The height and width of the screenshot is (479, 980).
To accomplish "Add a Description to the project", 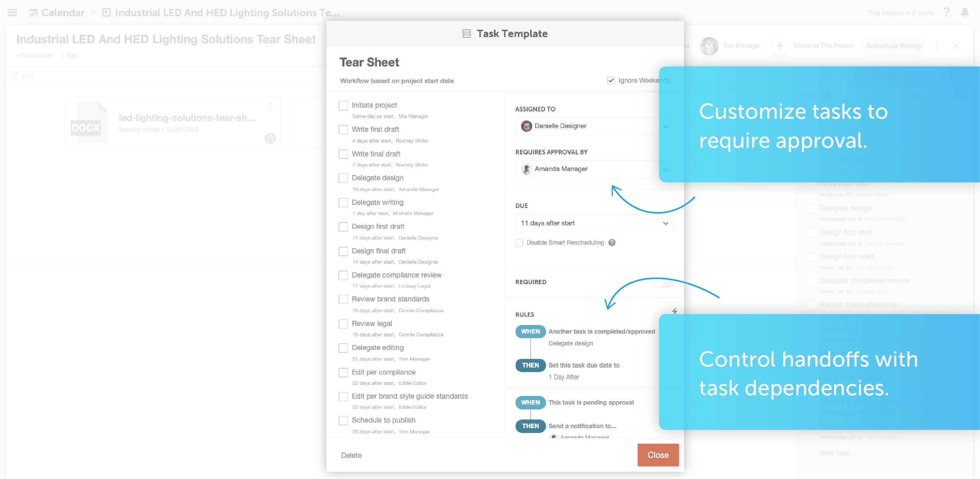I will 34,56.
